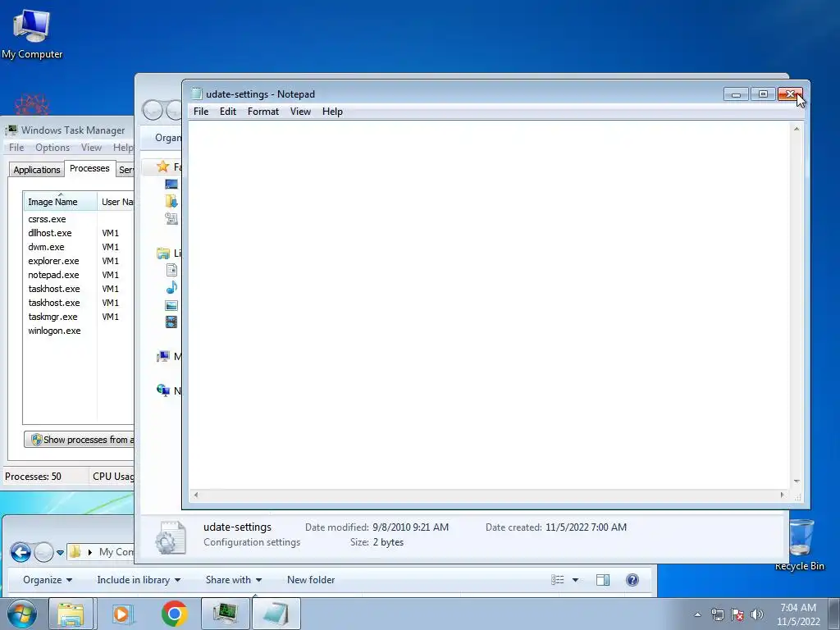Click Notepad's horizontal scrollbar left arrow

(x=196, y=495)
